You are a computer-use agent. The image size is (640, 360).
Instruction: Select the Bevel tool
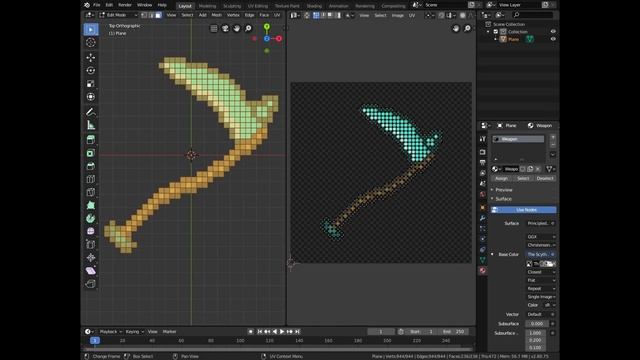click(91, 166)
